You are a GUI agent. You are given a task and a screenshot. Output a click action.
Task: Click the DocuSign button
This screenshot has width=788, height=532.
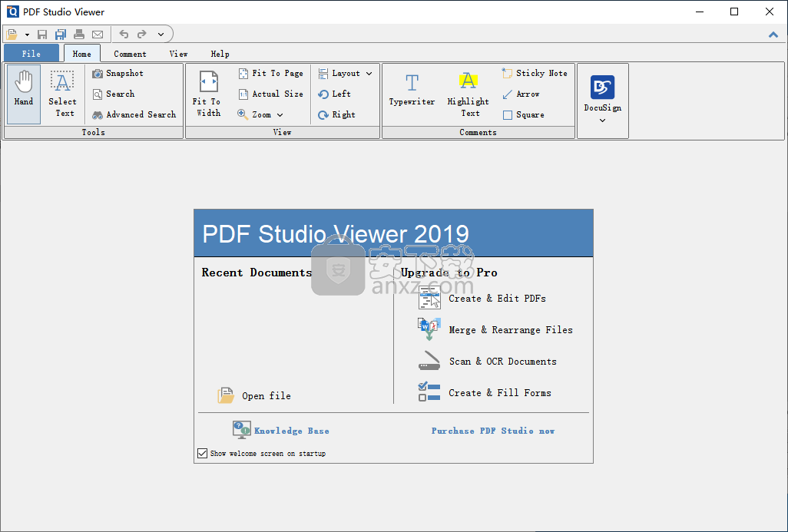603,94
